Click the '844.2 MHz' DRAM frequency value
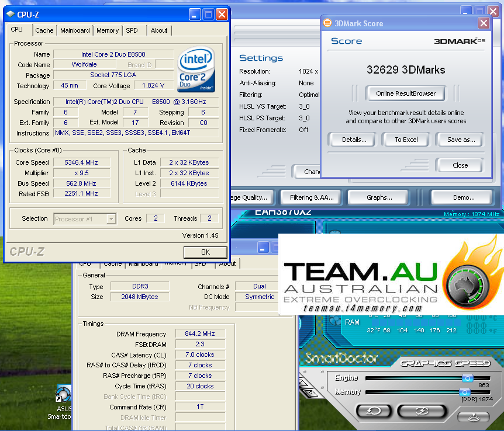This screenshot has height=431, width=504. point(200,333)
